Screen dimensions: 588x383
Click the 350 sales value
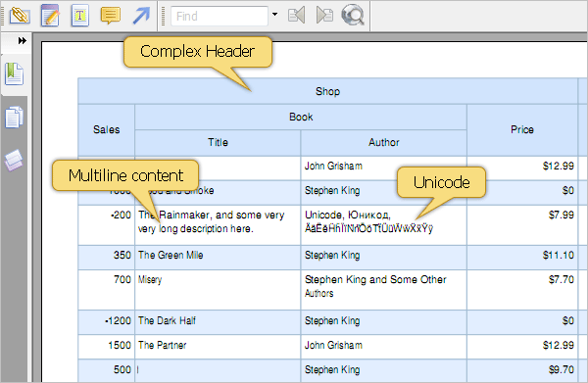(x=122, y=256)
